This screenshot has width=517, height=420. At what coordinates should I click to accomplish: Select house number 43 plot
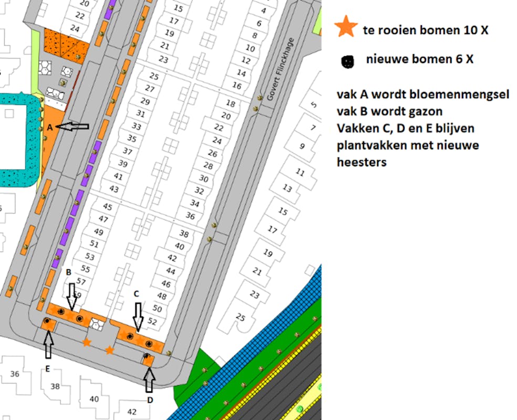coord(114,189)
